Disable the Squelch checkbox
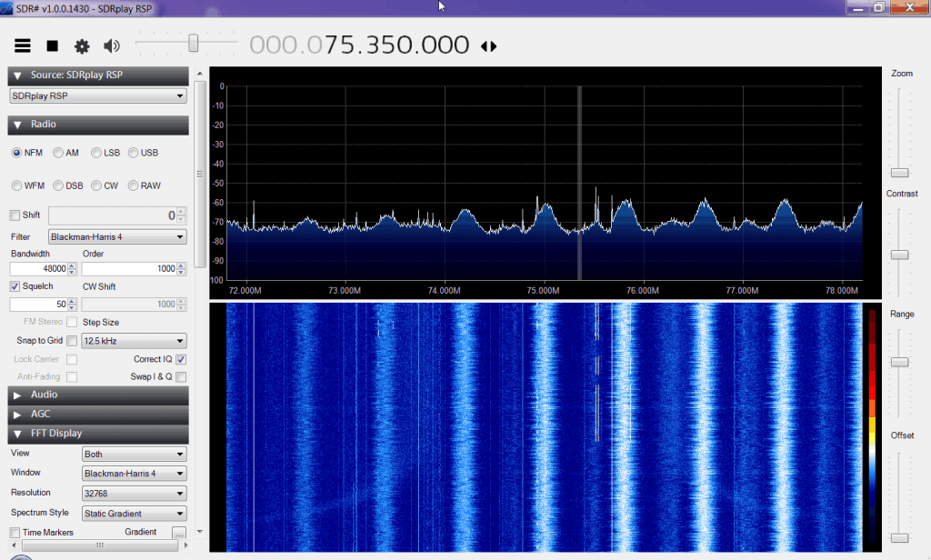 point(12,285)
